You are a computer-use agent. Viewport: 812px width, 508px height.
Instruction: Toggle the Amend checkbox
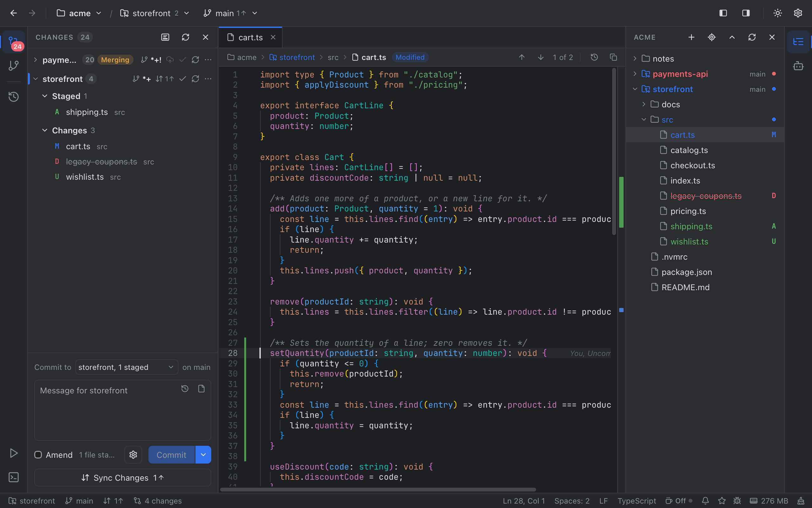pyautogui.click(x=38, y=455)
